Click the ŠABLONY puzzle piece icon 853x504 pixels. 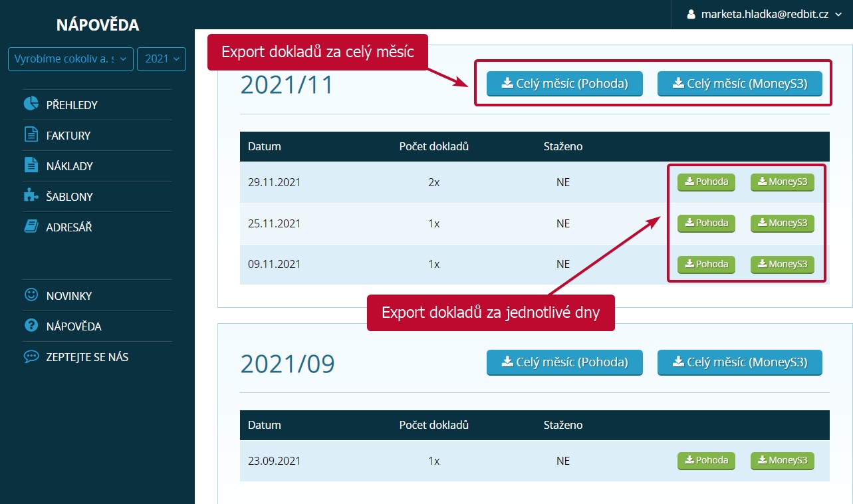click(31, 196)
